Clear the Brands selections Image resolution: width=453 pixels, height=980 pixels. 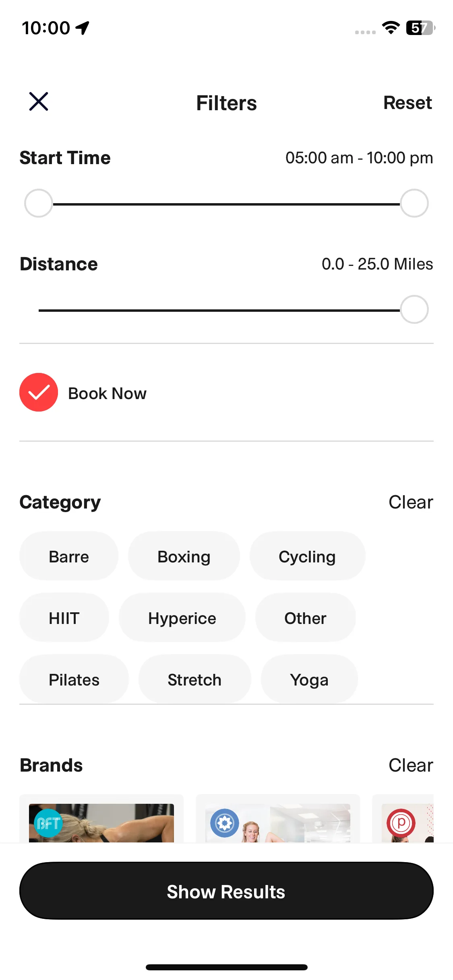411,765
